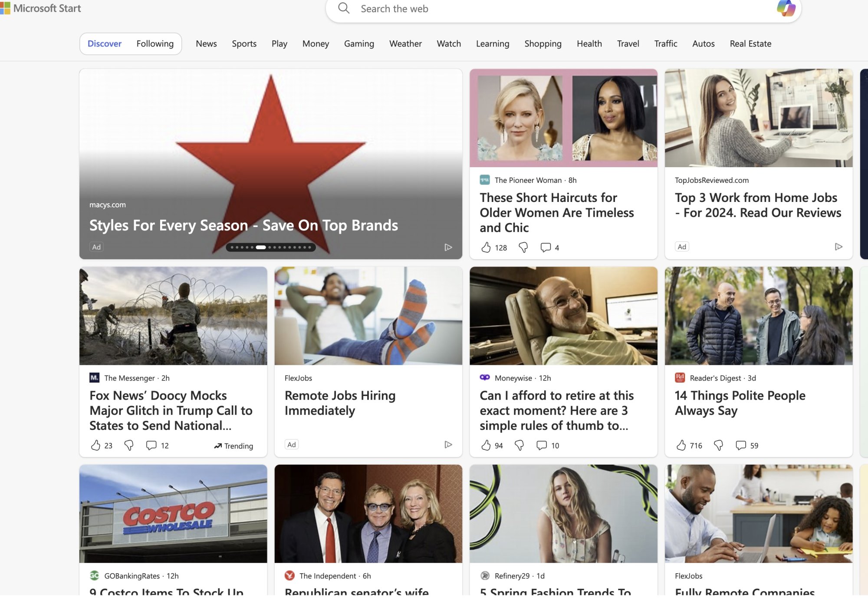Image resolution: width=868 pixels, height=598 pixels.
Task: Like the Short Haircuts article
Action: coord(486,248)
